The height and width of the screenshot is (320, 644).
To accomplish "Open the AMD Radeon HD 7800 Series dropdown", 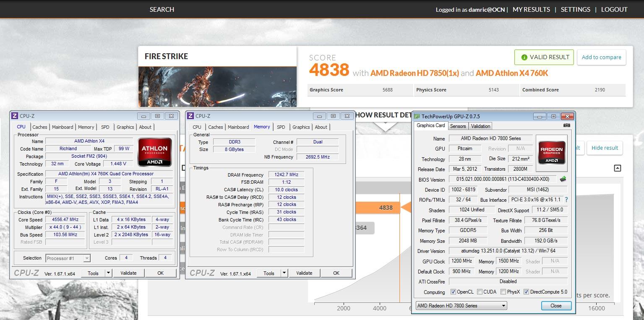I will (461, 306).
